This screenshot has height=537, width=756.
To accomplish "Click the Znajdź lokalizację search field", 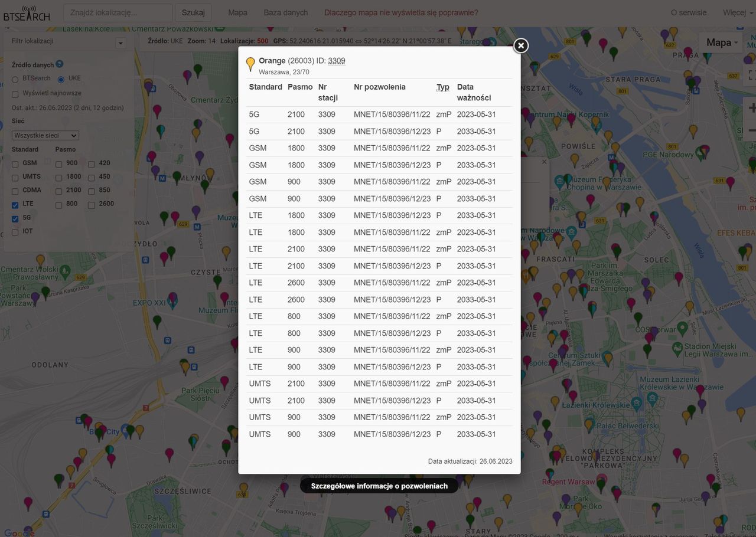I will point(118,12).
